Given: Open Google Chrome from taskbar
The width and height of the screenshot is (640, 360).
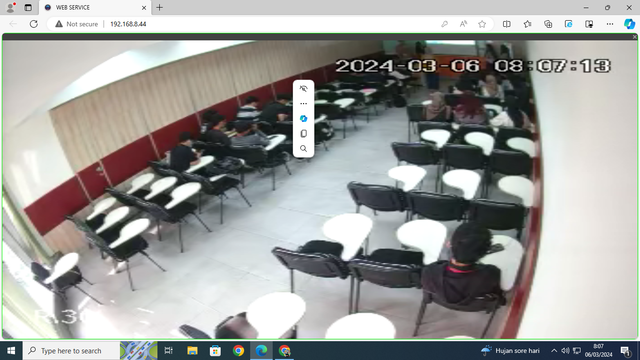Looking at the screenshot, I should tap(238, 351).
